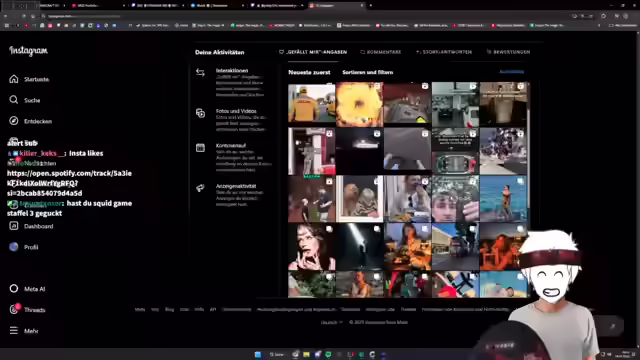This screenshot has width=640, height=360.
Task: Open Meta AI in the sidebar
Action: click(27, 289)
